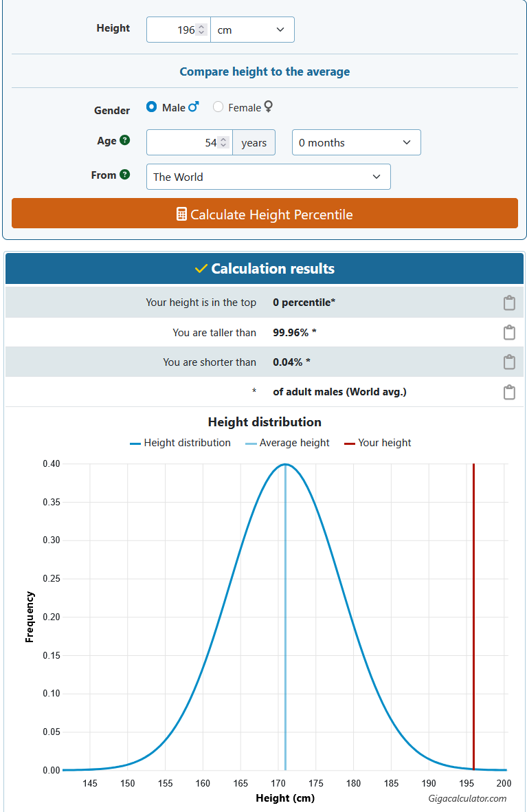
Task: Click the 'Height distribution' chart title
Action: pyautogui.click(x=265, y=422)
